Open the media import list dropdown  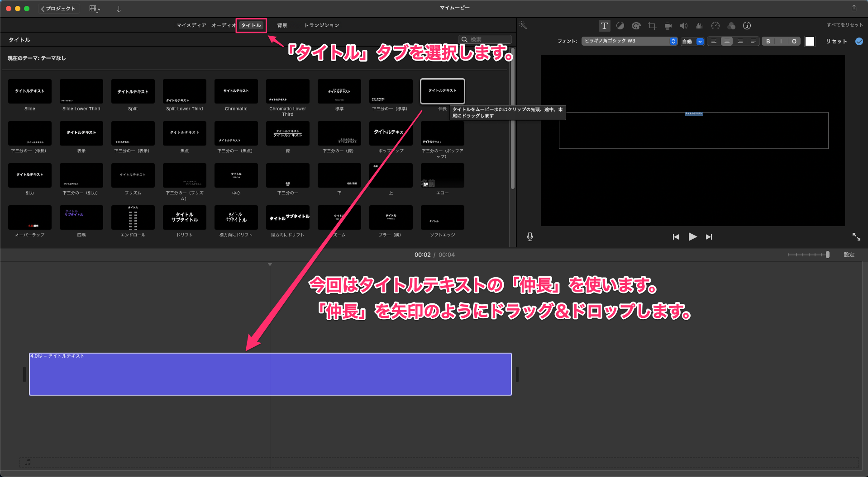coord(95,9)
